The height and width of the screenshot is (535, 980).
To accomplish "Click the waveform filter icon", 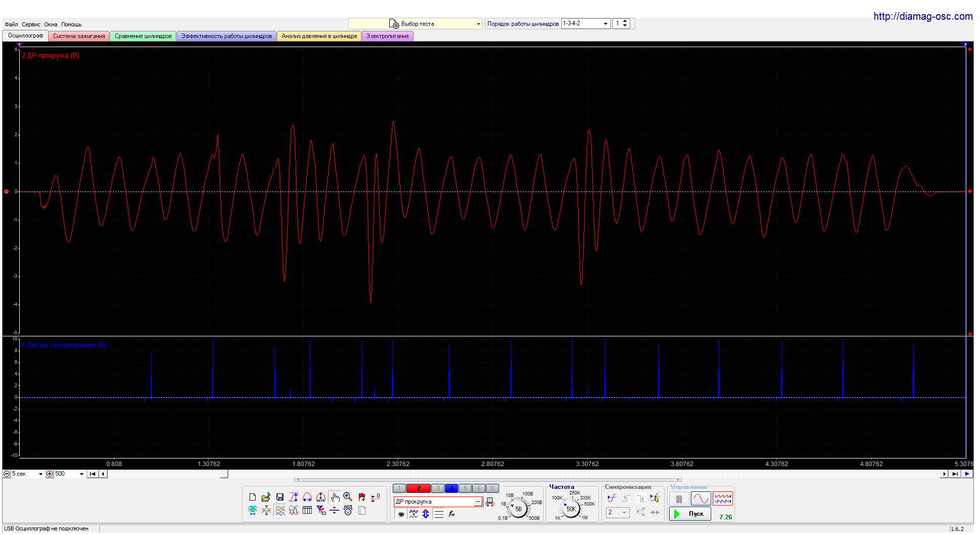I will click(414, 514).
